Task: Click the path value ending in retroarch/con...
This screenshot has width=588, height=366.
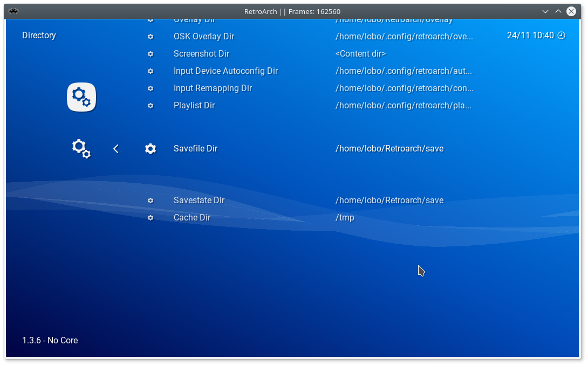Action: 404,88
